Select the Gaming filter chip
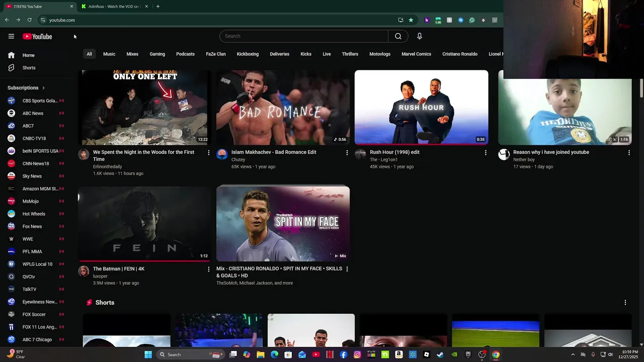This screenshot has height=362, width=644. pos(157,54)
